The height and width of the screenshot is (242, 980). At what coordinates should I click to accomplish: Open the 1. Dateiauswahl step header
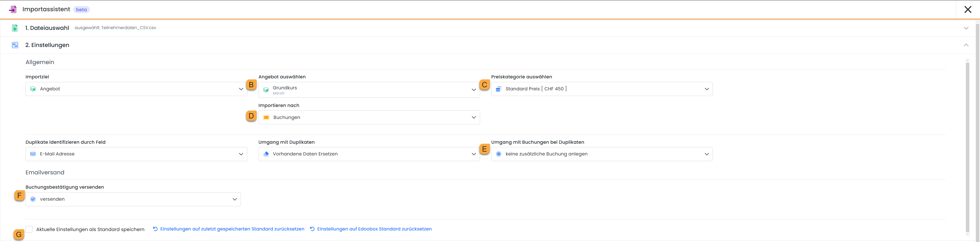pyautogui.click(x=47, y=28)
